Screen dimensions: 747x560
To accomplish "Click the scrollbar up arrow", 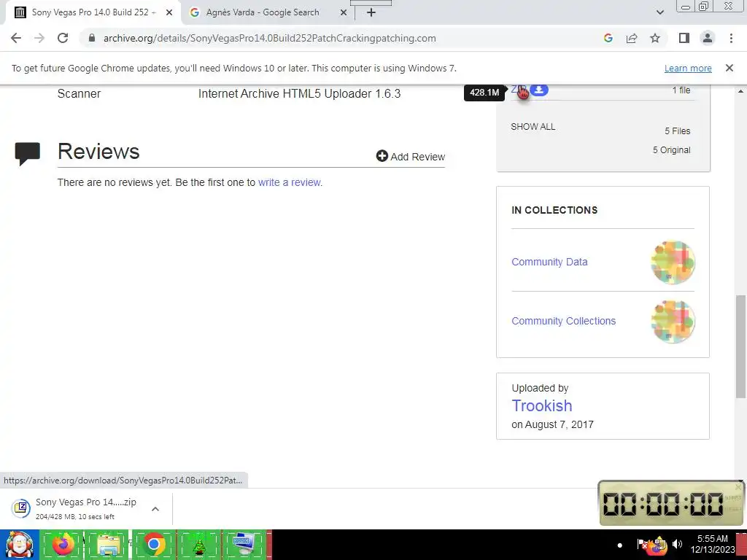I will pos(741,91).
